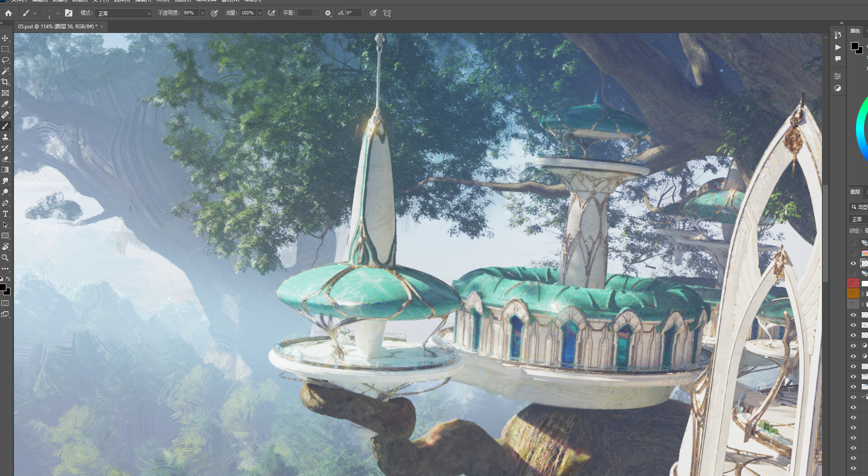Select the Dodge tool
868x476 pixels.
coord(5,192)
